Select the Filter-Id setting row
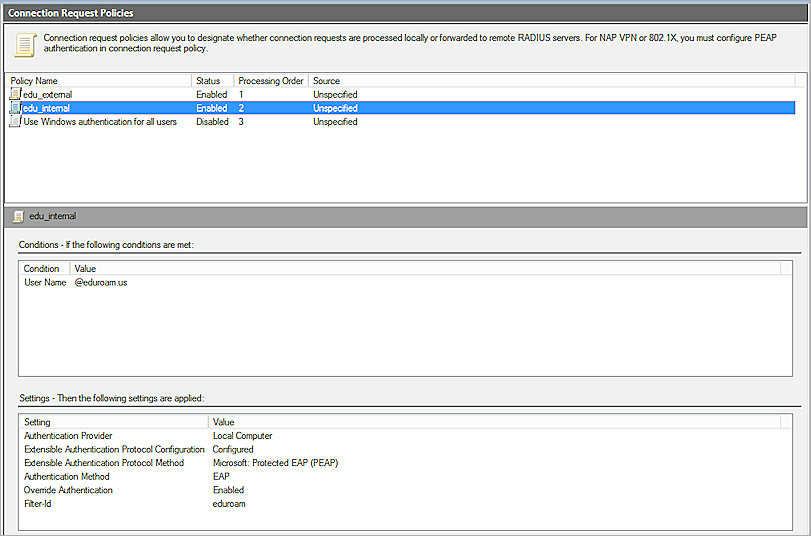The height and width of the screenshot is (536, 811). click(x=38, y=504)
